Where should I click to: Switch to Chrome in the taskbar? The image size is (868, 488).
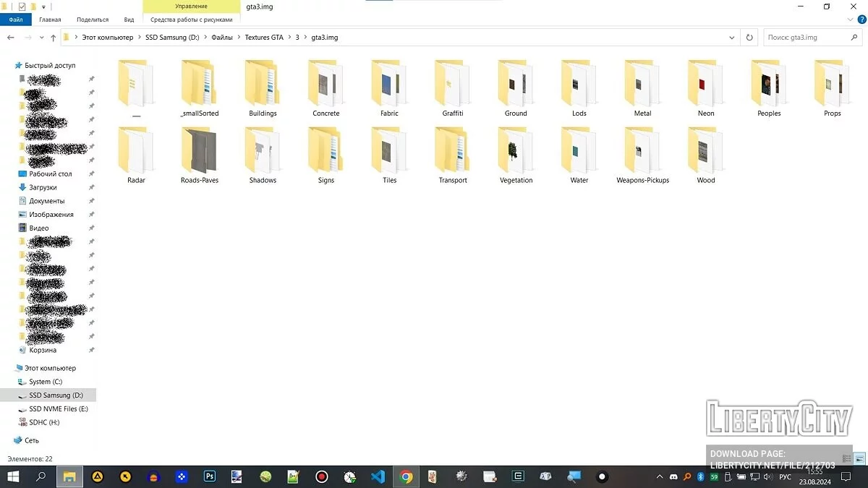(x=406, y=476)
